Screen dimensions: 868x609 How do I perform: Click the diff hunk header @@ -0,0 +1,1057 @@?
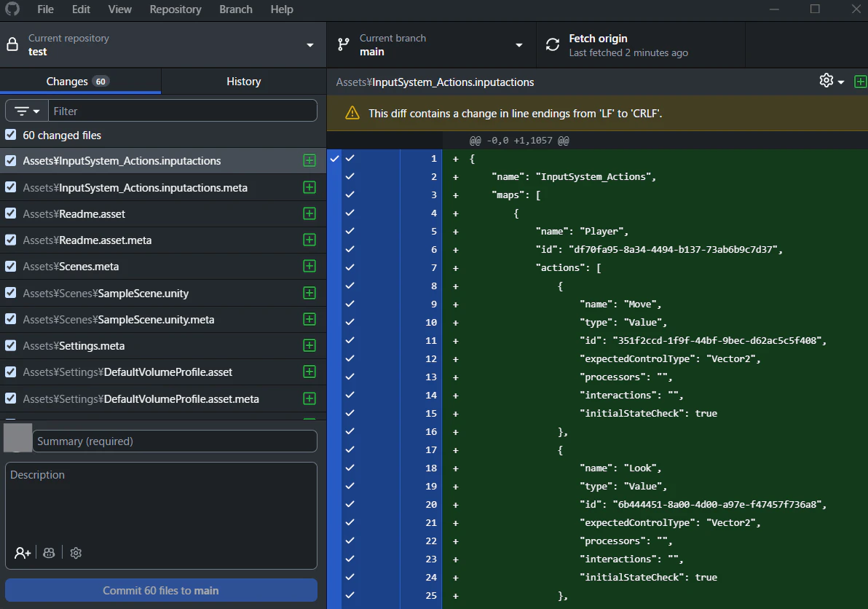pos(518,141)
